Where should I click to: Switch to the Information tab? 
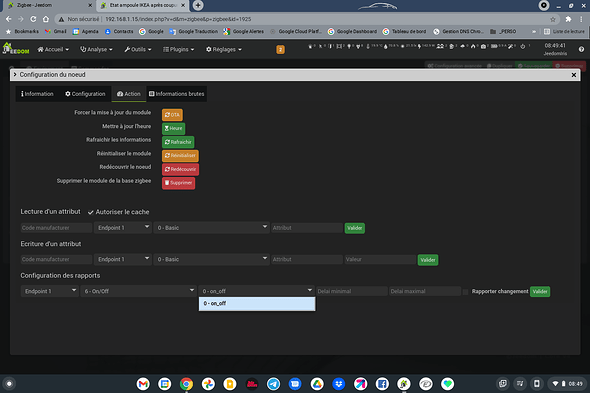(37, 94)
